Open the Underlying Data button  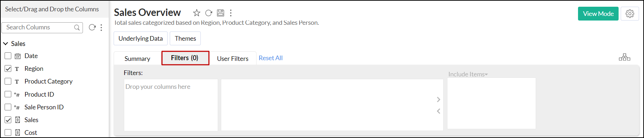[140, 39]
